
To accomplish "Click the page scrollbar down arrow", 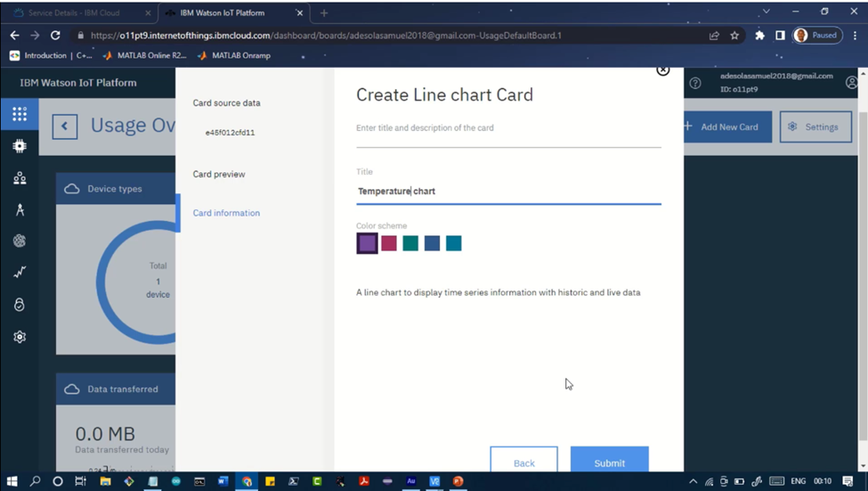I will [863, 467].
